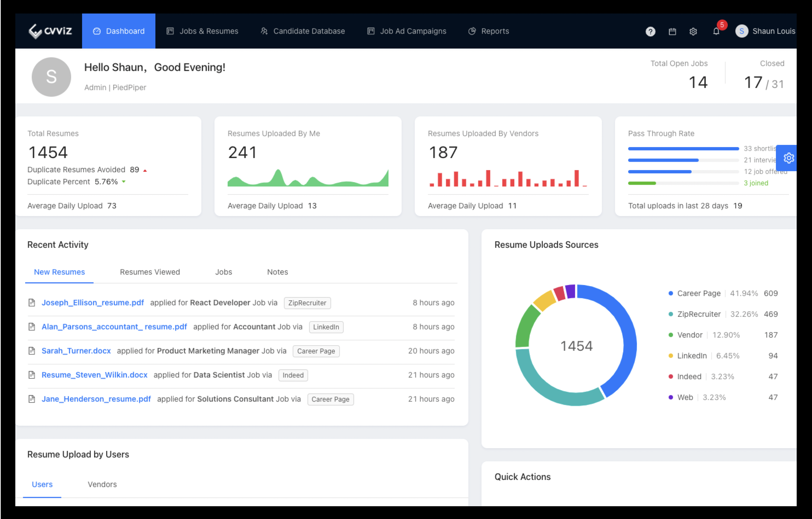This screenshot has height=519, width=812.
Task: Open Resume_Steven_Wilkin.docx link
Action: click(94, 375)
